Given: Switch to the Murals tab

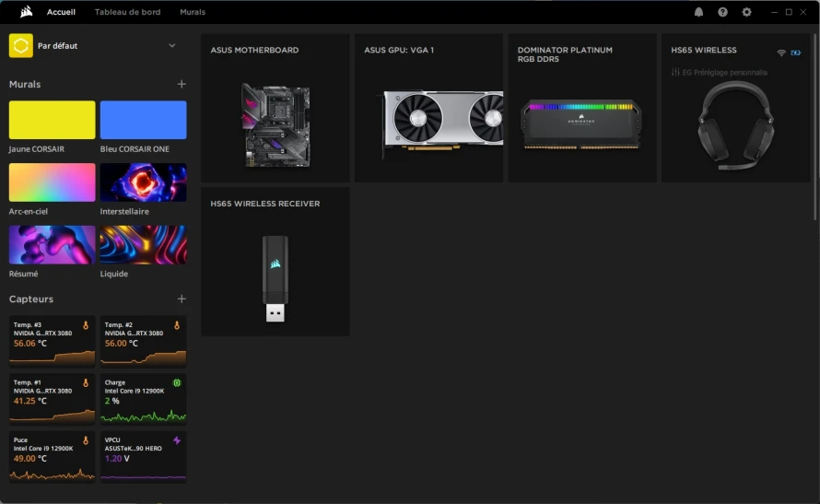Looking at the screenshot, I should pos(193,11).
